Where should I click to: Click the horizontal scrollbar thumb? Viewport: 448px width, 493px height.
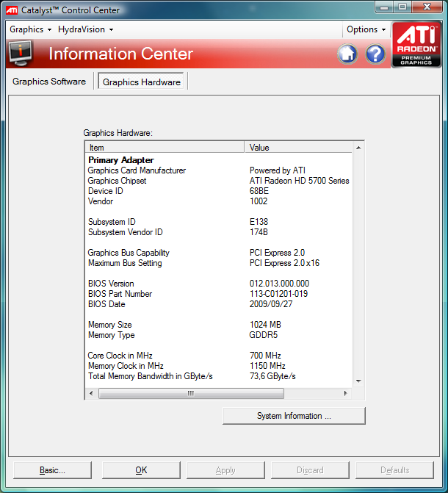tap(191, 393)
